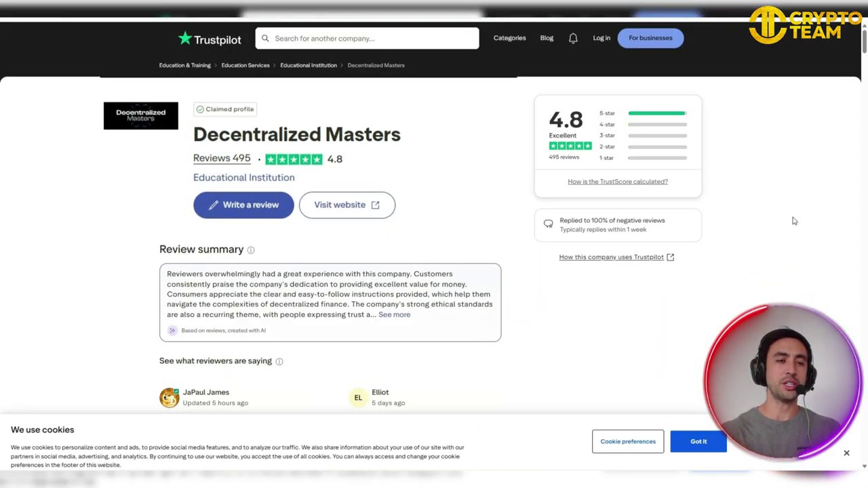Click the 'Search for another company' field

click(366, 38)
